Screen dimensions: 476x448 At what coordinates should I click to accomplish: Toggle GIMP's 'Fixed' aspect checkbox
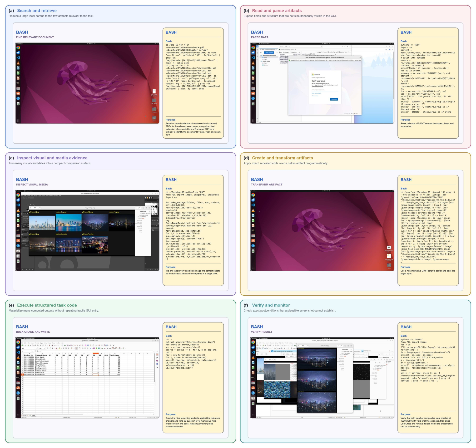point(22,224)
